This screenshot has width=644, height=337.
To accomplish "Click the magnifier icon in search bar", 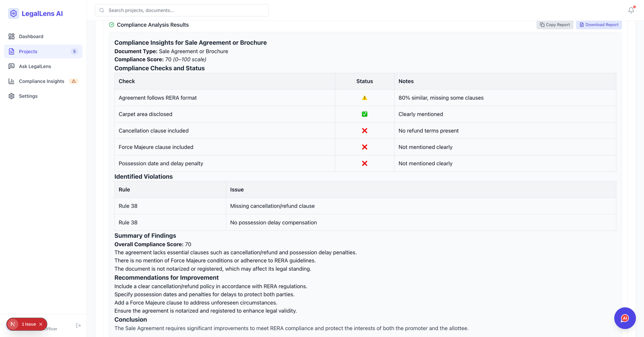I will 102,10.
